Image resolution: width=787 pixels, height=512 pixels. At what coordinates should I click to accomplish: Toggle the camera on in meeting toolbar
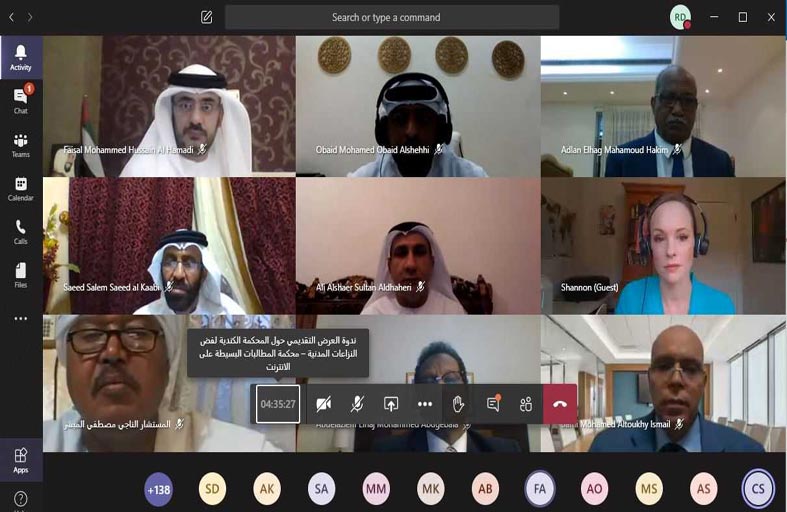(323, 404)
